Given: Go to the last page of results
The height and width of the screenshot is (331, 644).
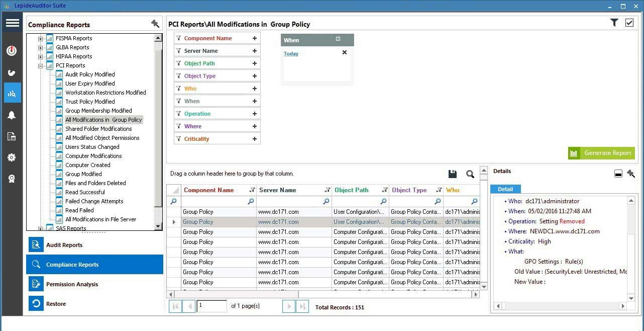Looking at the screenshot, I should (302, 306).
